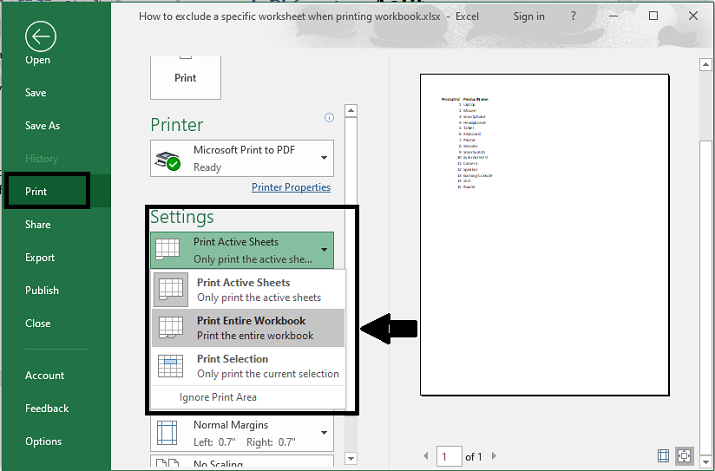Choose Print Selection option

click(x=248, y=366)
